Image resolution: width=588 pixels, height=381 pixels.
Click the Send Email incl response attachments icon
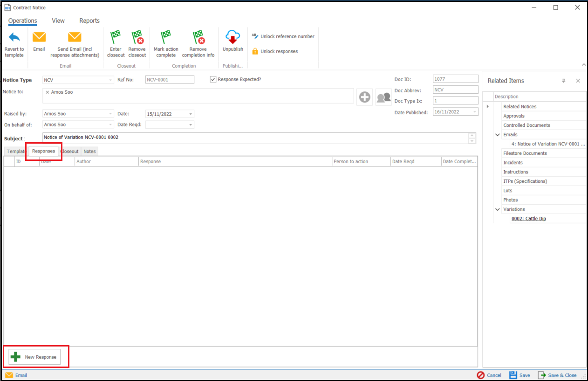click(75, 37)
